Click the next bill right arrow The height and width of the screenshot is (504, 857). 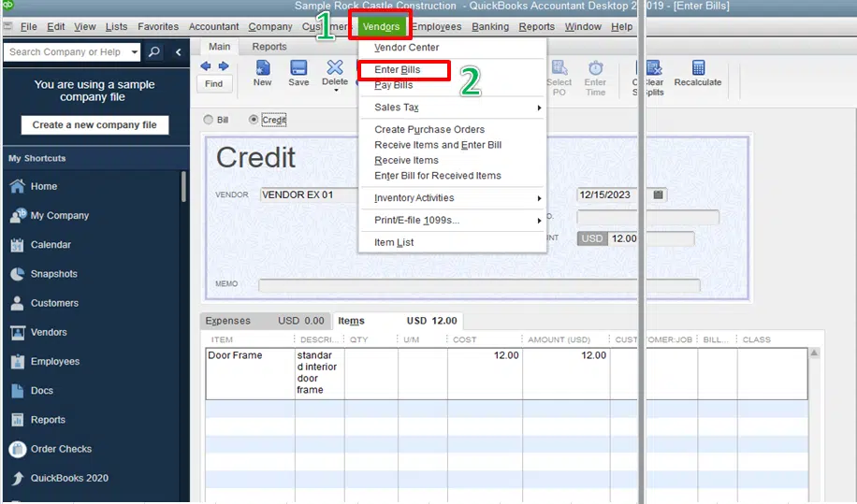224,66
